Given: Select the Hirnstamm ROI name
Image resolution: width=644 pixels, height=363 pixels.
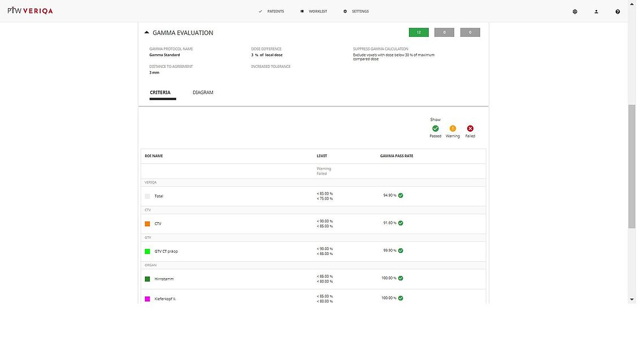Looking at the screenshot, I should click(x=164, y=279).
